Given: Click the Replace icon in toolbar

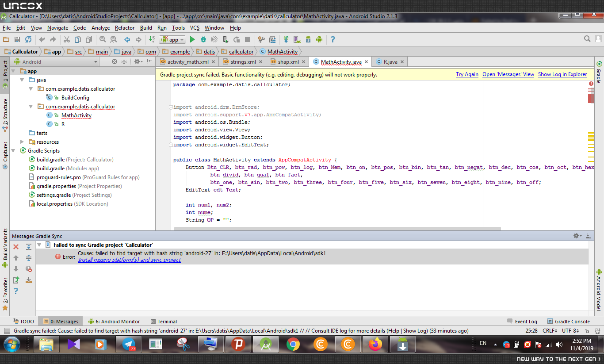Looking at the screenshot, I should (114, 39).
